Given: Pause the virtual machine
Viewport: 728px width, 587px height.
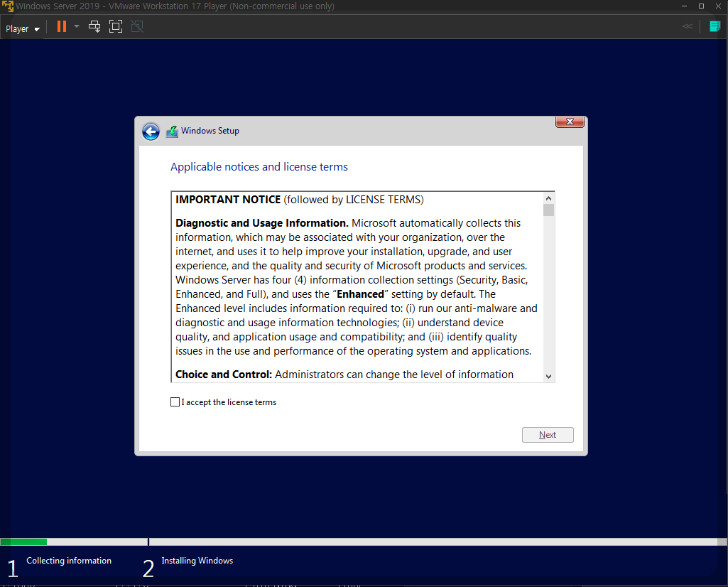Looking at the screenshot, I should click(x=62, y=26).
